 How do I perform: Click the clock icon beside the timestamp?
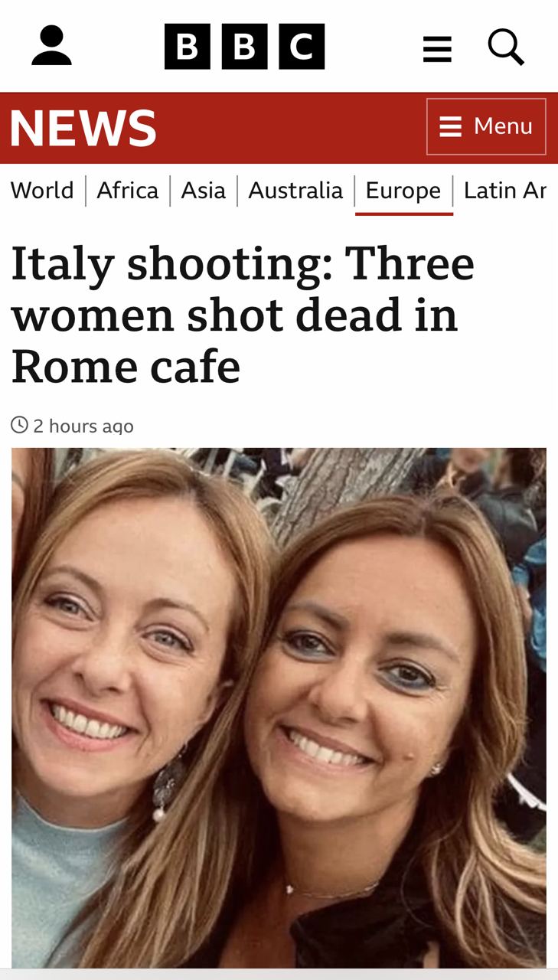[x=19, y=425]
